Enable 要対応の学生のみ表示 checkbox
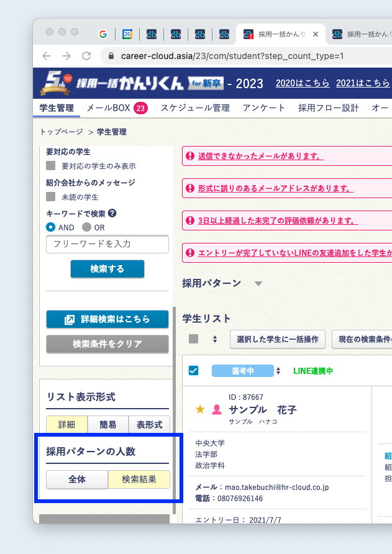Screen dimensions: 392x554 click(51, 166)
